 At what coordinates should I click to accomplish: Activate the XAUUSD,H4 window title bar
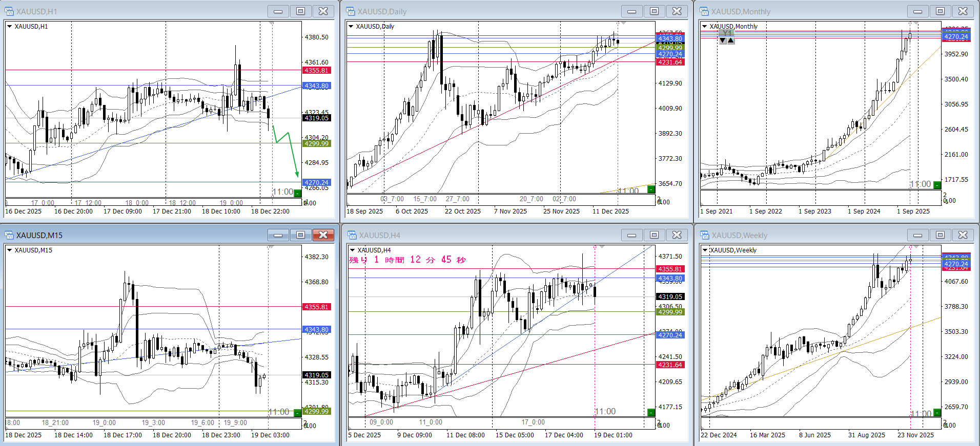[487, 235]
